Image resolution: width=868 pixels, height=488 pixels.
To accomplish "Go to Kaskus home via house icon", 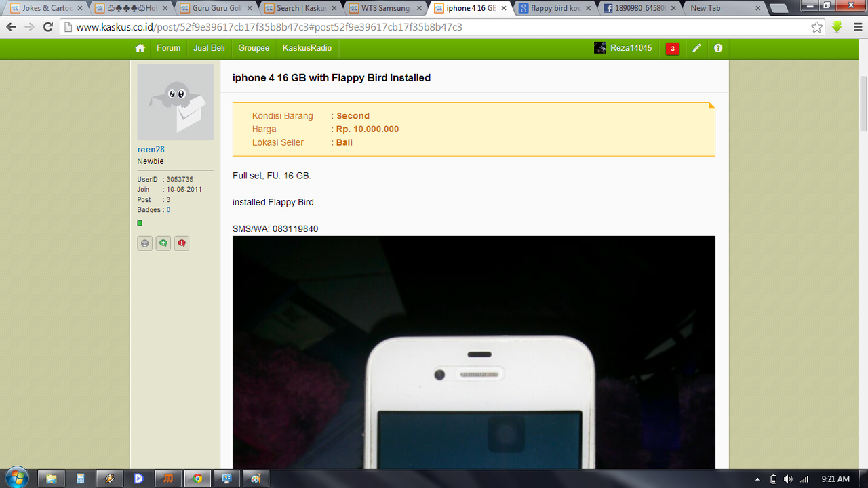I will click(x=140, y=48).
